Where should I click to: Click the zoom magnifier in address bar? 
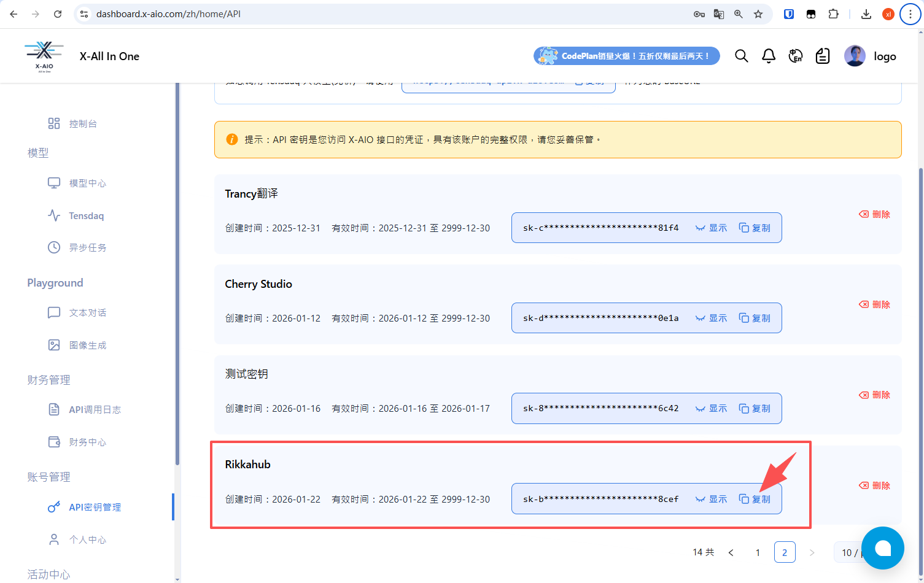point(738,14)
